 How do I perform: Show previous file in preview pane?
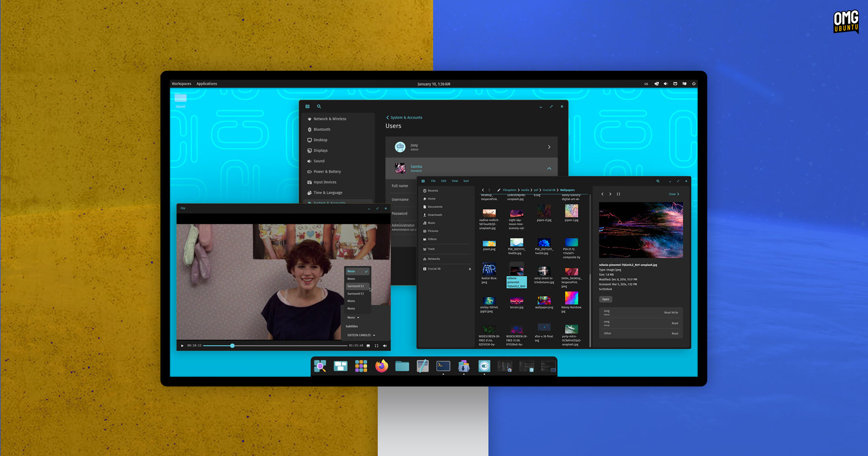602,194
